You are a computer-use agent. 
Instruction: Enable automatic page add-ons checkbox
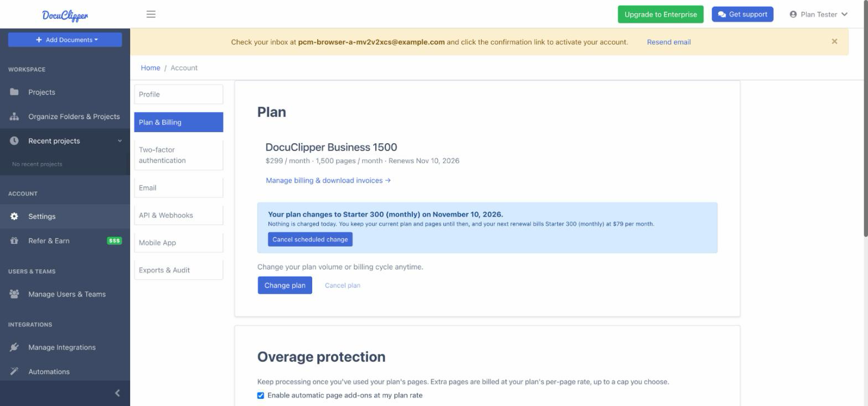[261, 395]
